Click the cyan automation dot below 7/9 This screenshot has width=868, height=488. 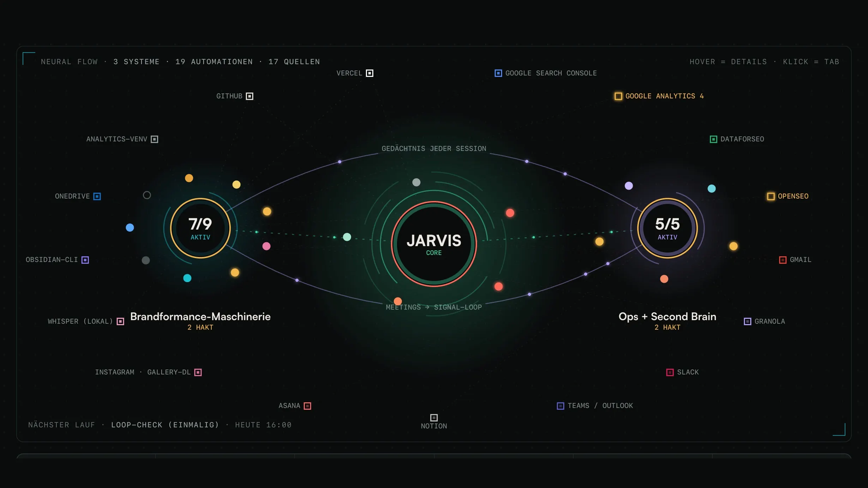(x=187, y=278)
